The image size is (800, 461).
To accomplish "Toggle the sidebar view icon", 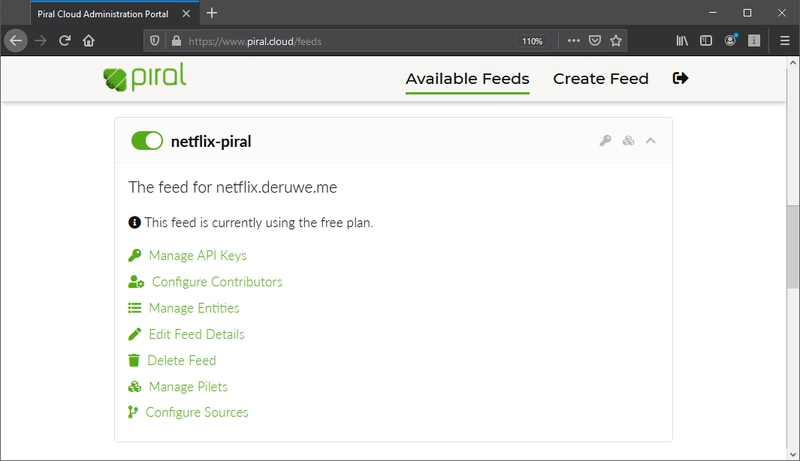I will tap(706, 41).
